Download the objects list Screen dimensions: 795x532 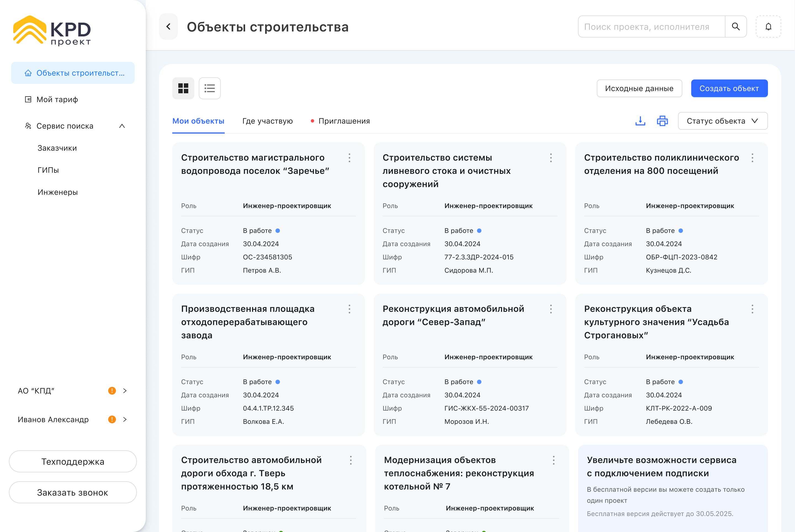(640, 121)
